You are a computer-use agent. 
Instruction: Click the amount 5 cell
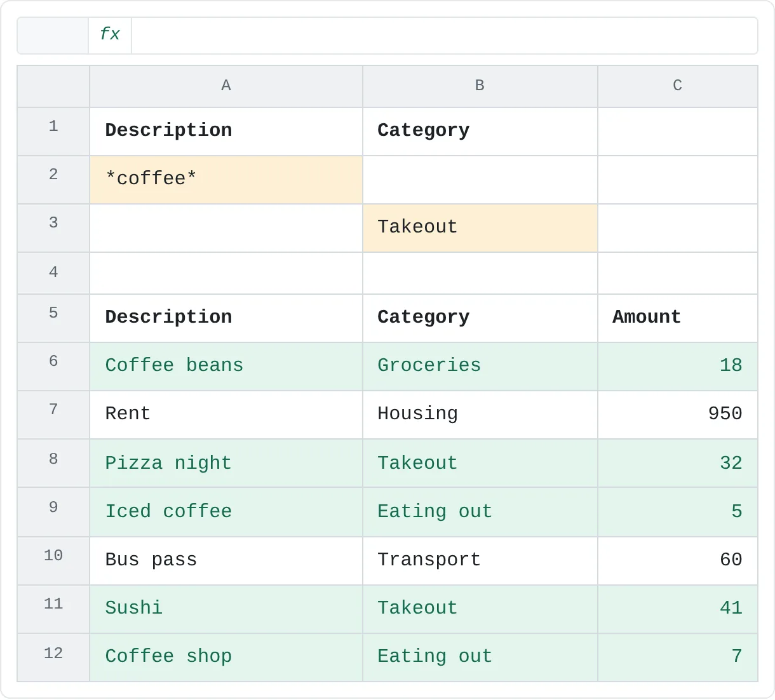pyautogui.click(x=678, y=512)
